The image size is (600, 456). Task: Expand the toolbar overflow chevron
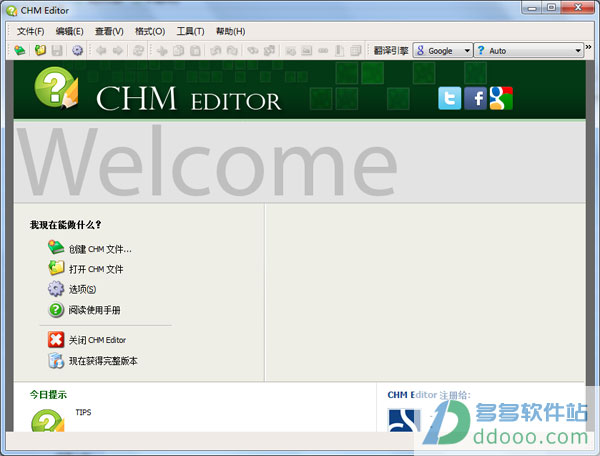pos(589,47)
